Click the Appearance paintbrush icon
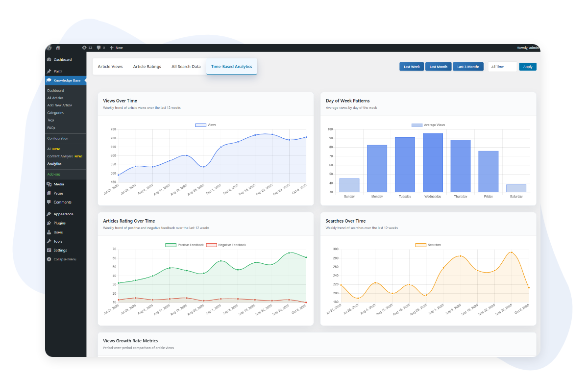Image resolution: width=588 pixels, height=380 pixels. click(49, 214)
